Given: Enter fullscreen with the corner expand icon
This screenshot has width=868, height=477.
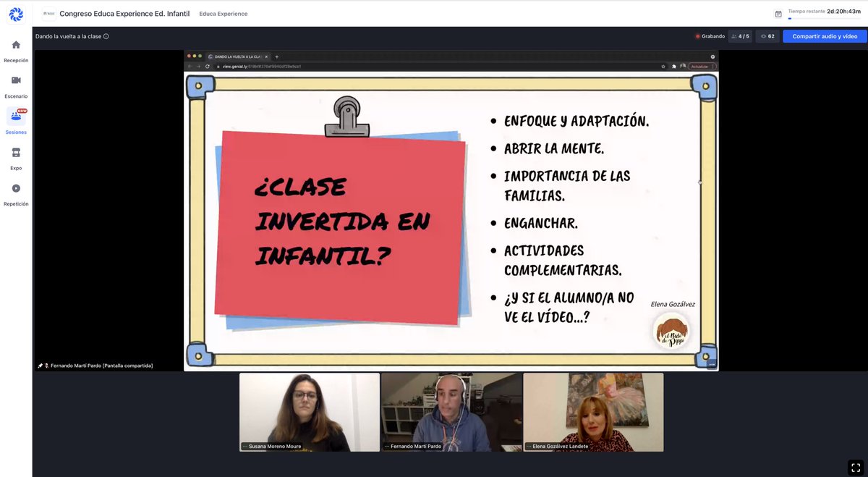Looking at the screenshot, I should pos(855,468).
